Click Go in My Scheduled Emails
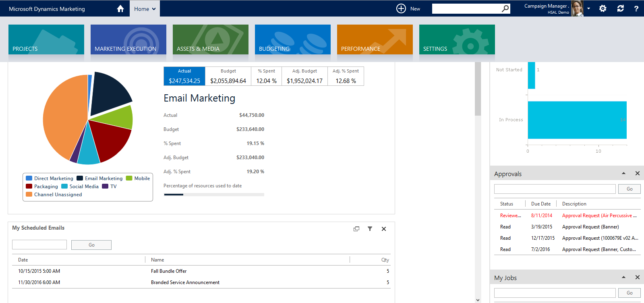 (x=91, y=245)
